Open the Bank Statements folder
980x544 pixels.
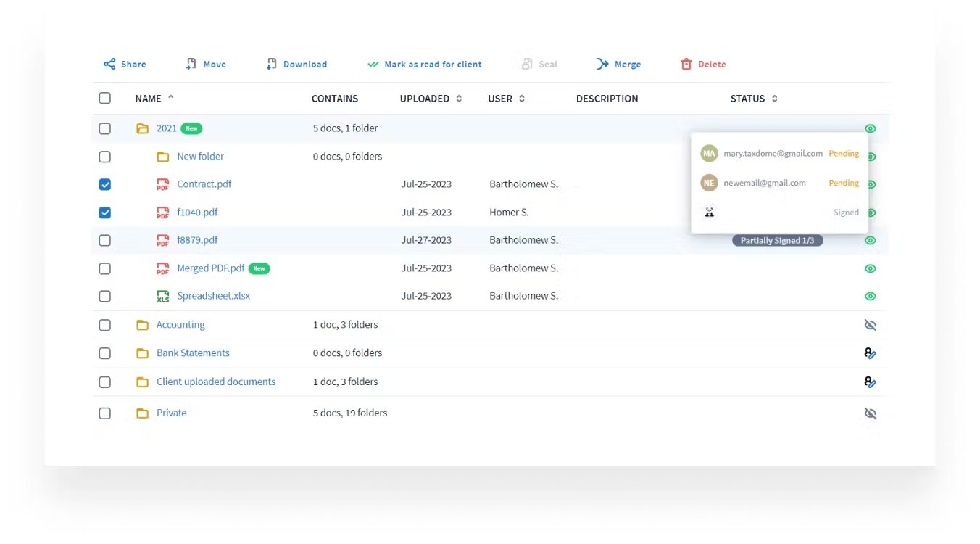193,353
